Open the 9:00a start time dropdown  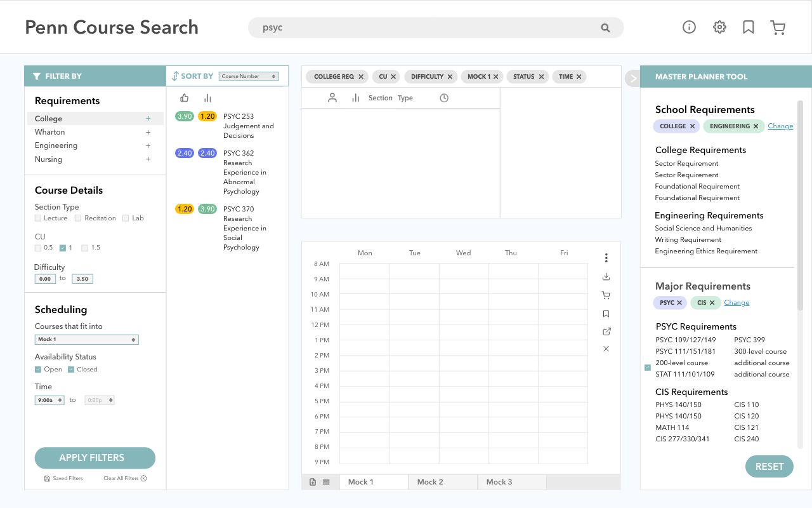[49, 401]
